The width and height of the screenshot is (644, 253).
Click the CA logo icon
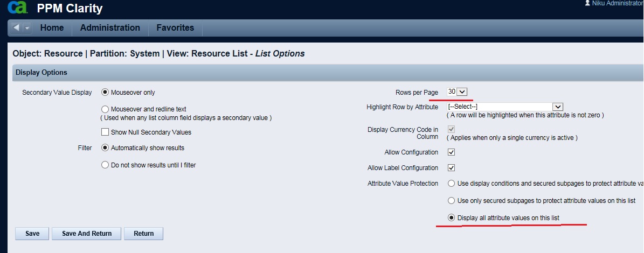(x=18, y=7)
